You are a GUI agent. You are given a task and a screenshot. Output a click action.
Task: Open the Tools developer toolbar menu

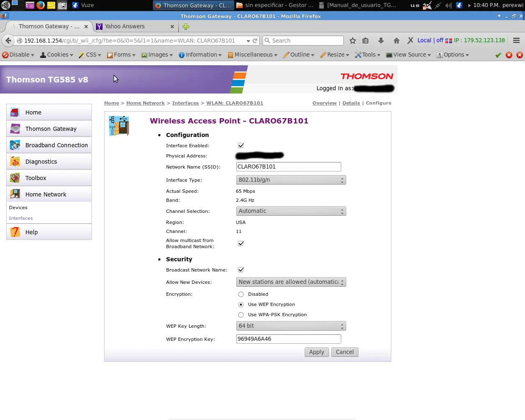point(367,55)
